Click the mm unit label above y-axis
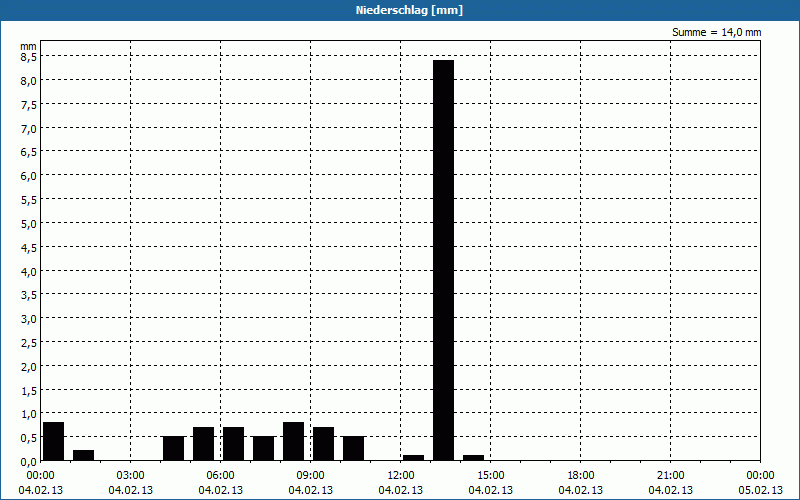This screenshot has height=500, width=800. 29,46
